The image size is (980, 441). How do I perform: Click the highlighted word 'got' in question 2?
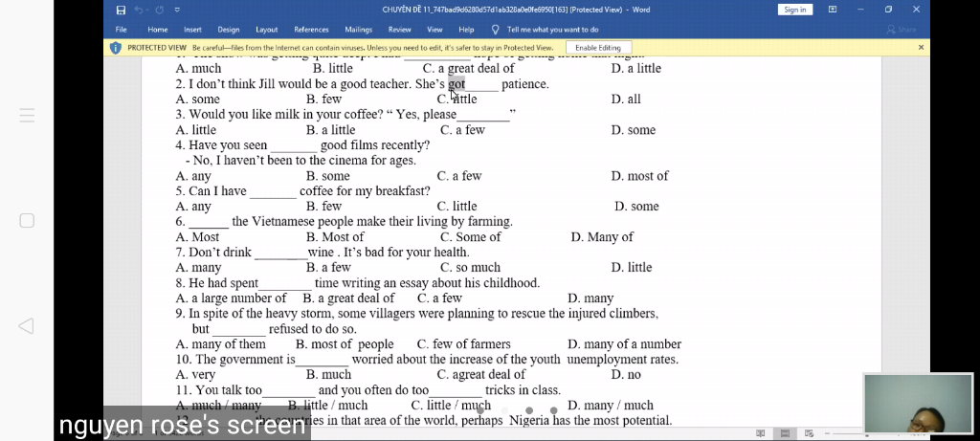coord(457,83)
